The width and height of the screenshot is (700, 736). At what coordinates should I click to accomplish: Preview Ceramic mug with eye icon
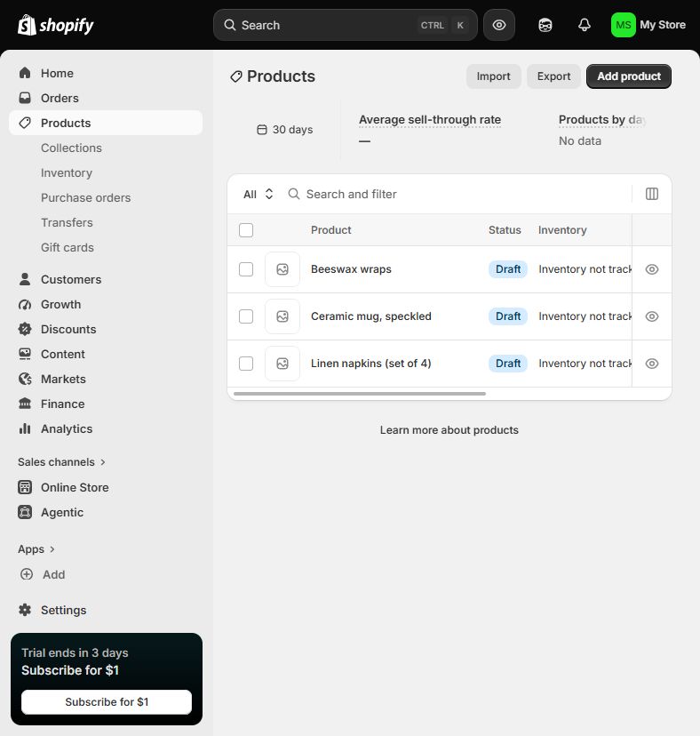652,316
